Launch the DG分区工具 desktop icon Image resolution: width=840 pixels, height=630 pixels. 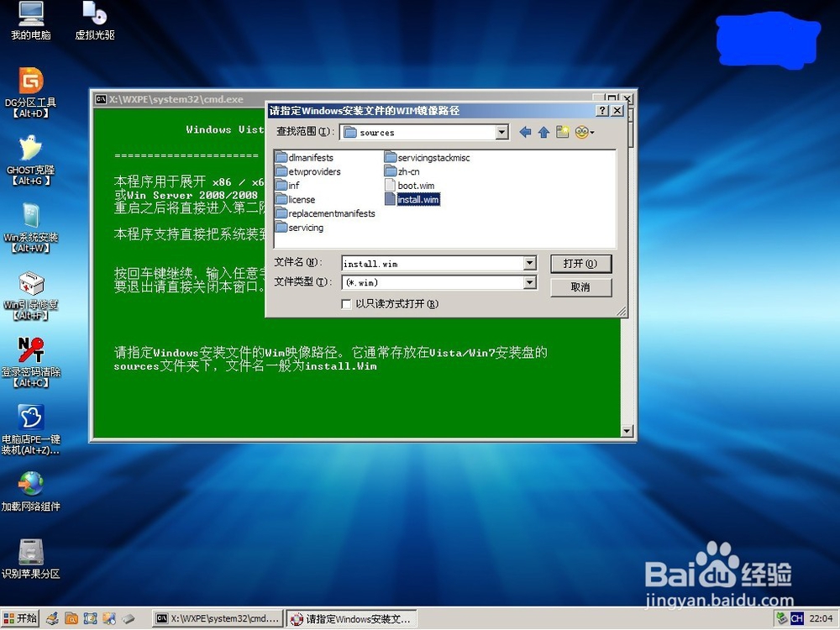pos(30,92)
